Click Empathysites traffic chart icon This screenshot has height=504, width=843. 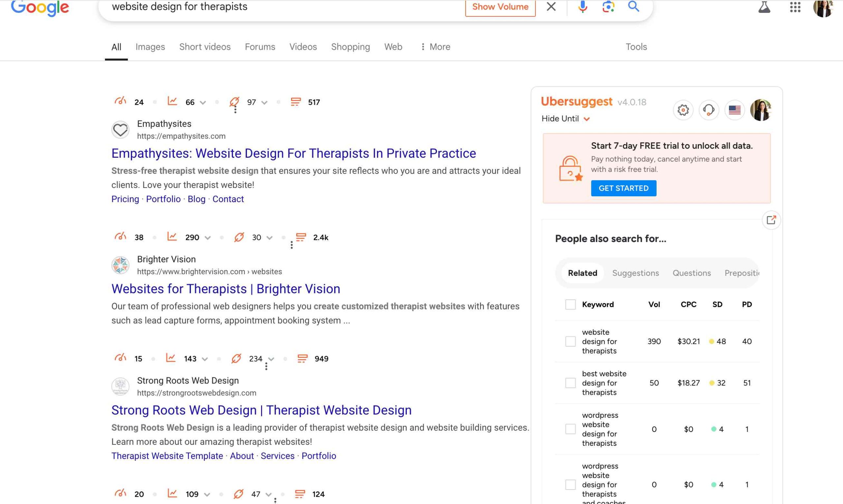click(172, 101)
